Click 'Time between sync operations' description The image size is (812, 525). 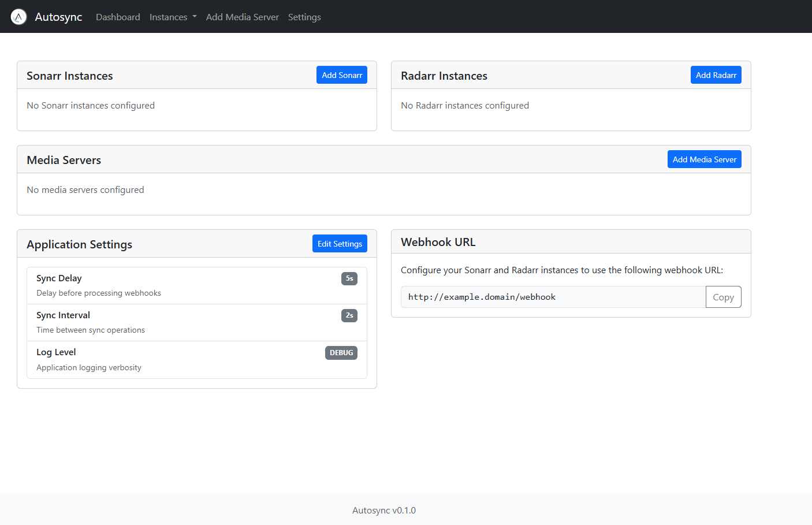91,330
